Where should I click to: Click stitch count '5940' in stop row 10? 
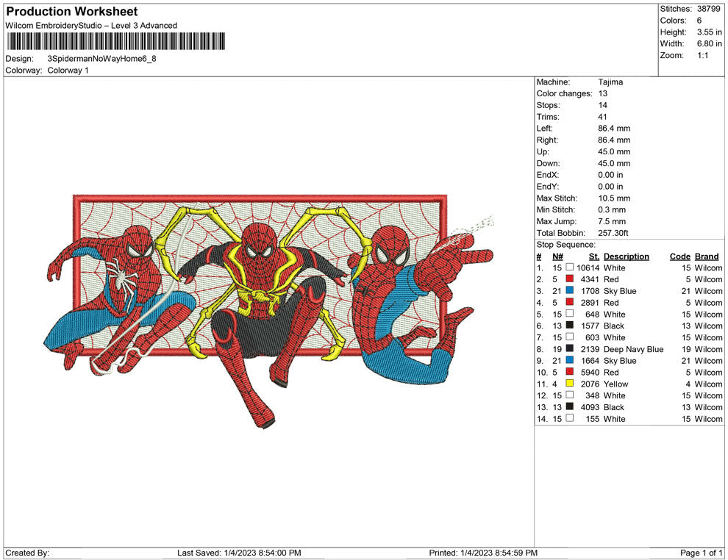coord(590,372)
